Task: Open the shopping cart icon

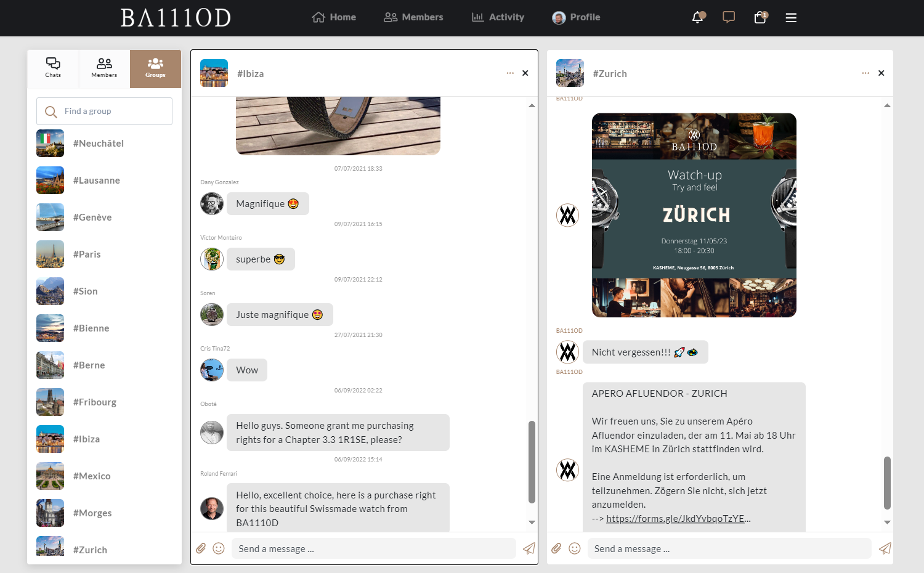Action: [x=760, y=17]
